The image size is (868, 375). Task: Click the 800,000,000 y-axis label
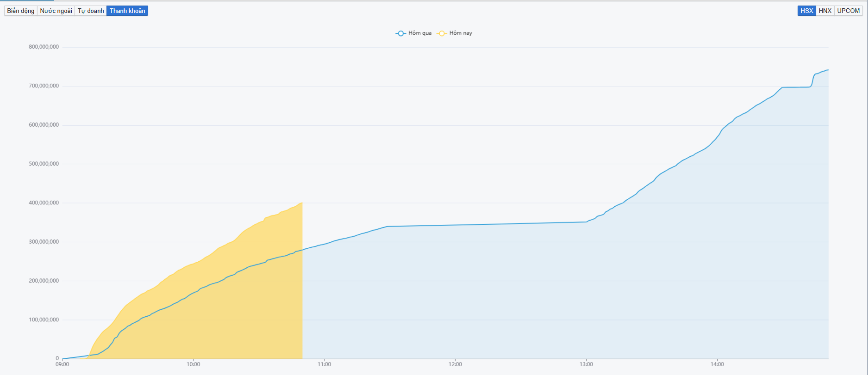coord(44,47)
